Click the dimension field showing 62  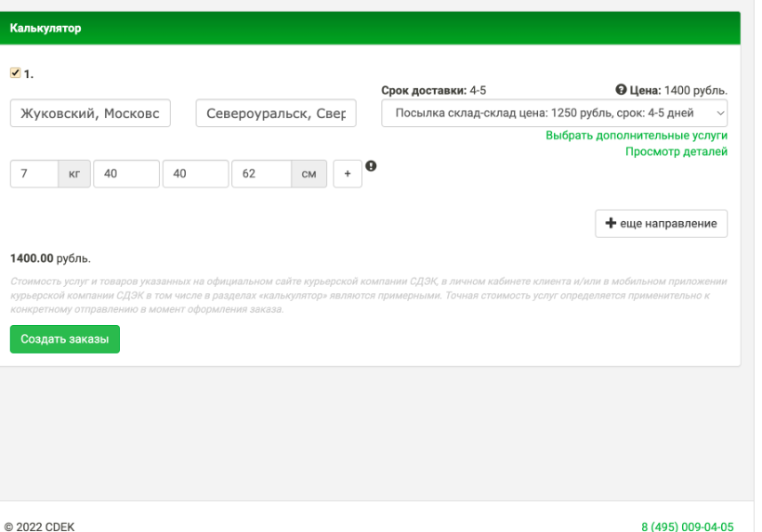point(262,174)
